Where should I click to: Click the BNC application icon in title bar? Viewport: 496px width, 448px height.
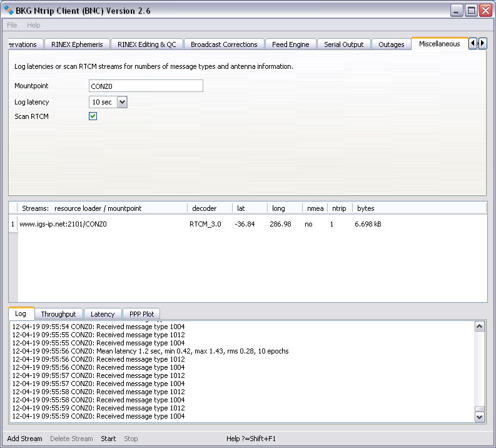point(9,10)
